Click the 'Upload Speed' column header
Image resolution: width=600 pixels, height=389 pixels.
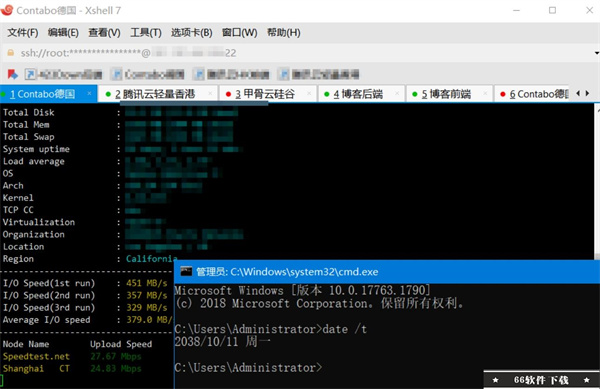121,344
